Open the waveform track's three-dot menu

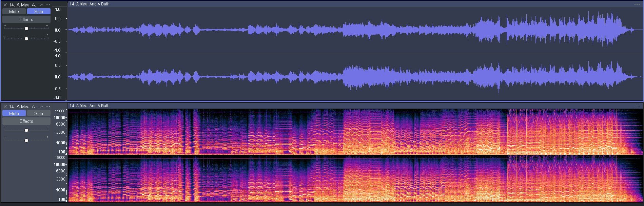pyautogui.click(x=48, y=5)
